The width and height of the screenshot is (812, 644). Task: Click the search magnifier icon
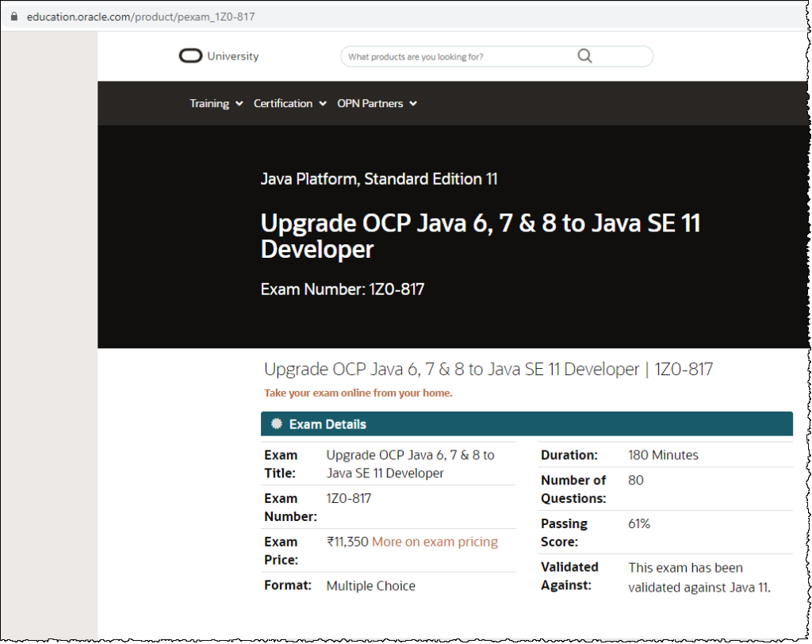pyautogui.click(x=584, y=56)
